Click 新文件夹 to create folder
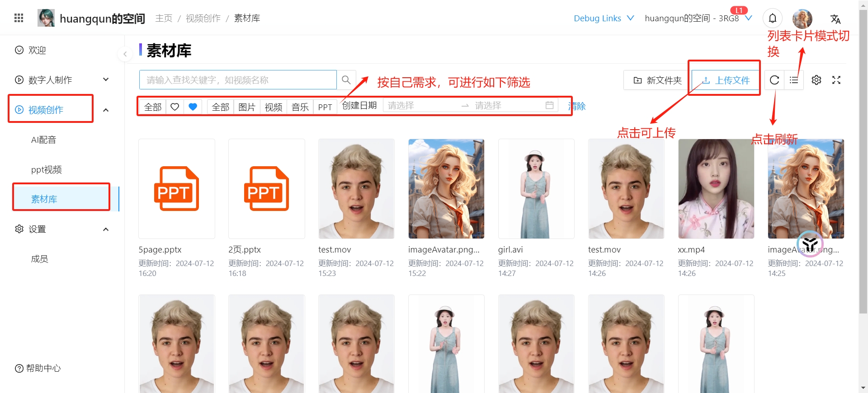 click(x=657, y=80)
